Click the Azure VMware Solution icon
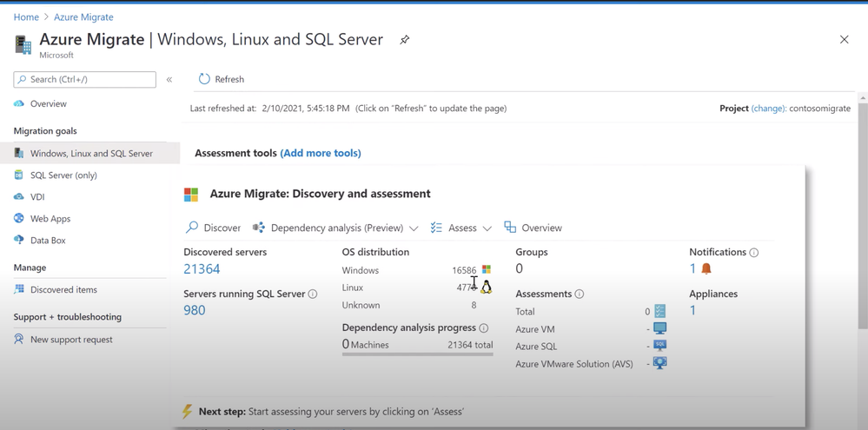Image resolution: width=868 pixels, height=430 pixels. (659, 363)
